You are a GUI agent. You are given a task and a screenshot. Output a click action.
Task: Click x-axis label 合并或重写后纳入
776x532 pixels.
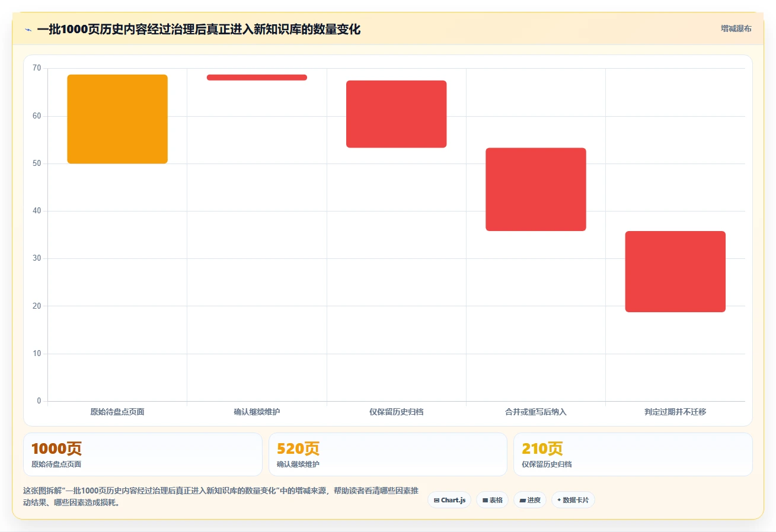coord(536,412)
